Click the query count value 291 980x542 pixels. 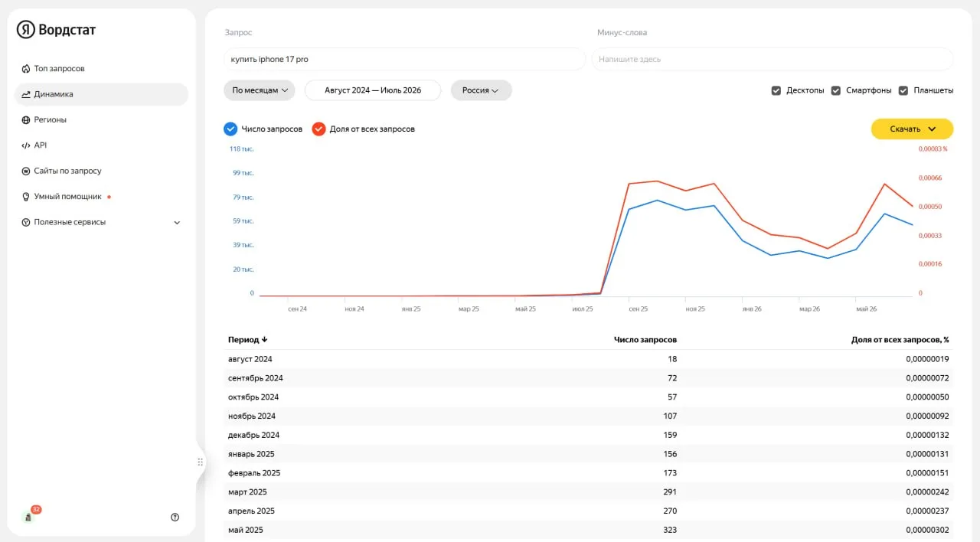click(x=670, y=492)
